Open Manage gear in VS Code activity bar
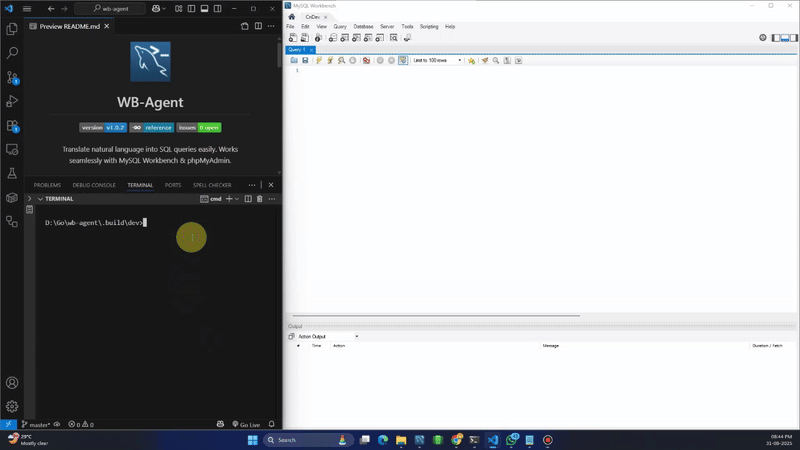The width and height of the screenshot is (800, 450). [x=12, y=407]
